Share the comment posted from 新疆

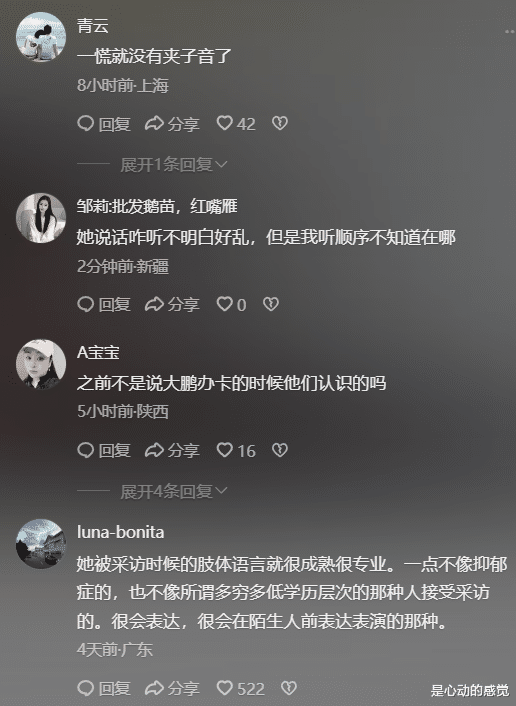172,305
